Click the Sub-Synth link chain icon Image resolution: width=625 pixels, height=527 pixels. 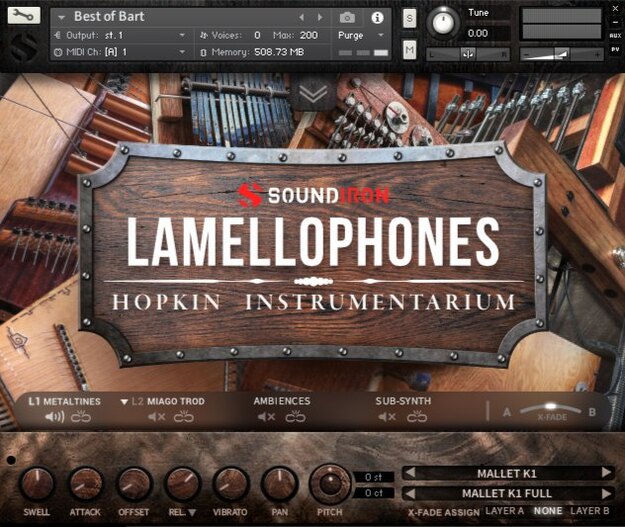(x=417, y=417)
